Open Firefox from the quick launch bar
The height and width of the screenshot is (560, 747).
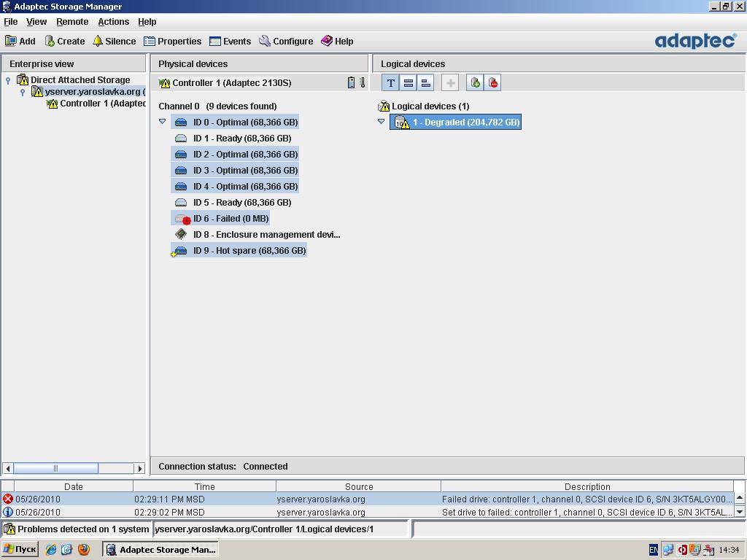click(83, 550)
